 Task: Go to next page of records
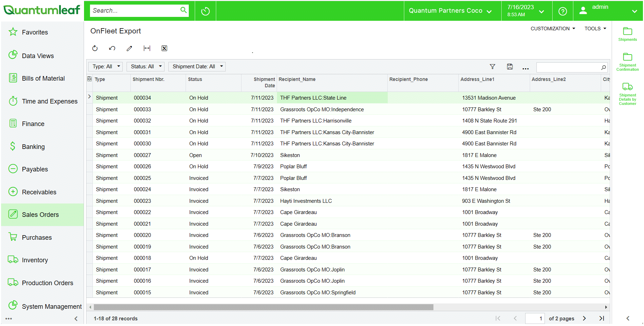(584, 318)
